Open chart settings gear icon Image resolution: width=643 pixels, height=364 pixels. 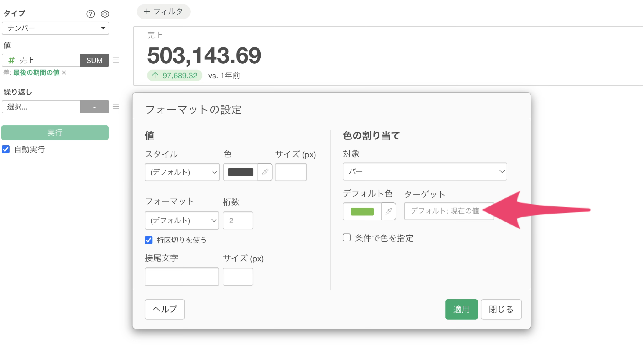105,14
